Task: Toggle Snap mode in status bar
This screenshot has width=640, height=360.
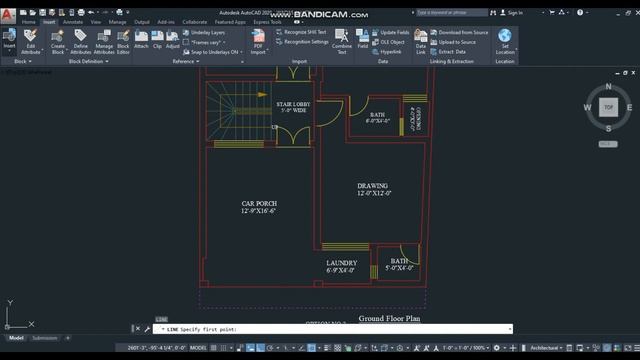Action: click(223, 348)
